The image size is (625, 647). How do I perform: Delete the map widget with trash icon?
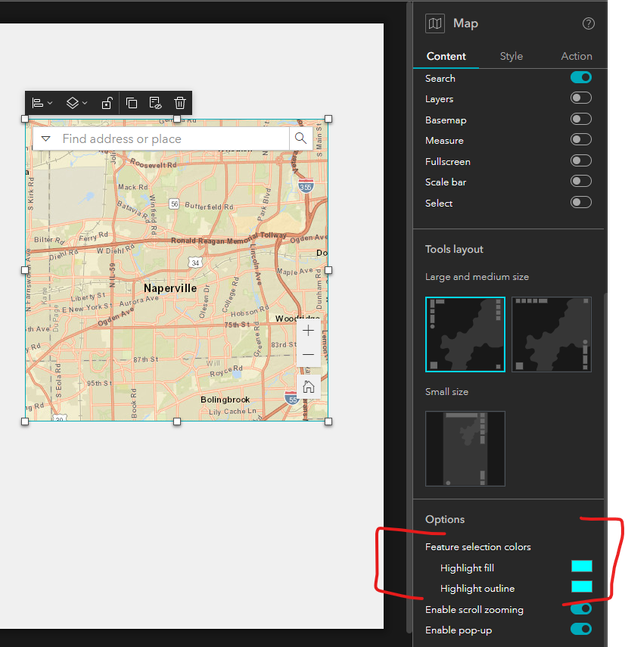[179, 103]
